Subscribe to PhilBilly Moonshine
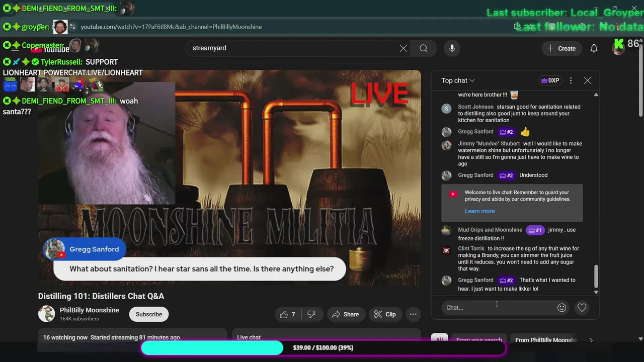 tap(149, 314)
